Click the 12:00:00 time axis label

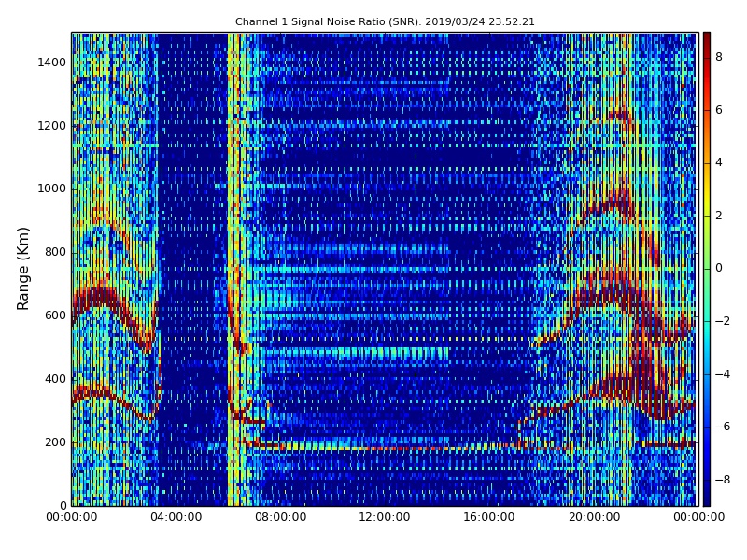(385, 517)
